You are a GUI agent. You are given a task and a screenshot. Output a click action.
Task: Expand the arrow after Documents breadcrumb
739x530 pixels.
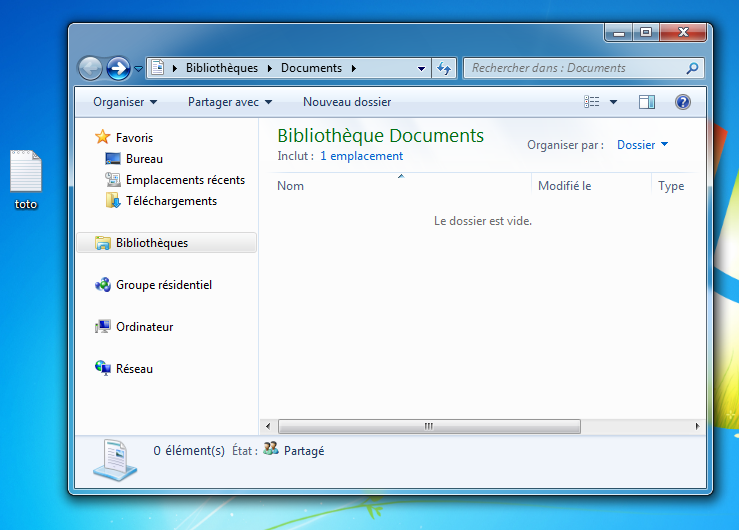coord(353,68)
